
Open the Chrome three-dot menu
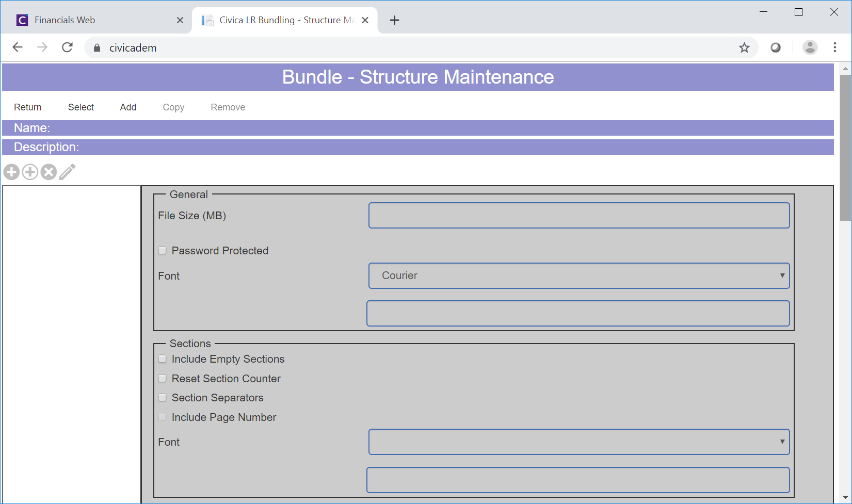coord(835,47)
